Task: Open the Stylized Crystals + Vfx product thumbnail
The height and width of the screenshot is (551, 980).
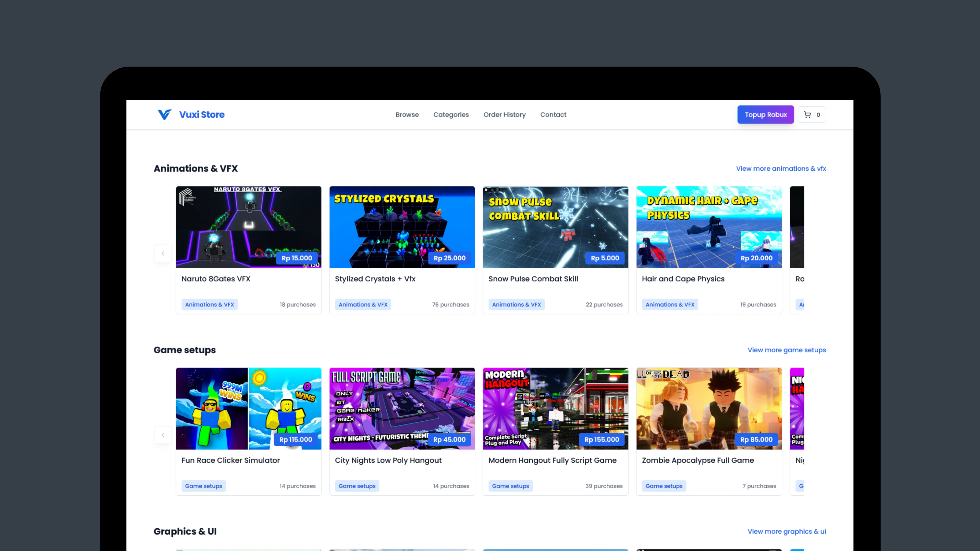Action: point(402,227)
